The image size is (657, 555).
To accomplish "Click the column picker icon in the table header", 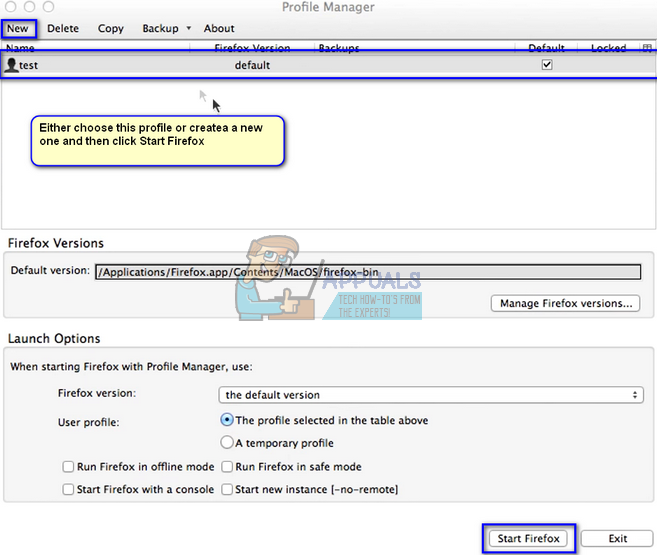I will pos(647,48).
